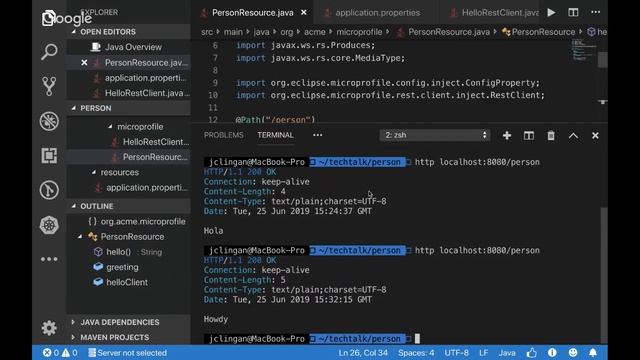Click Server not selected in status bar
The image size is (640, 360).
(127, 353)
